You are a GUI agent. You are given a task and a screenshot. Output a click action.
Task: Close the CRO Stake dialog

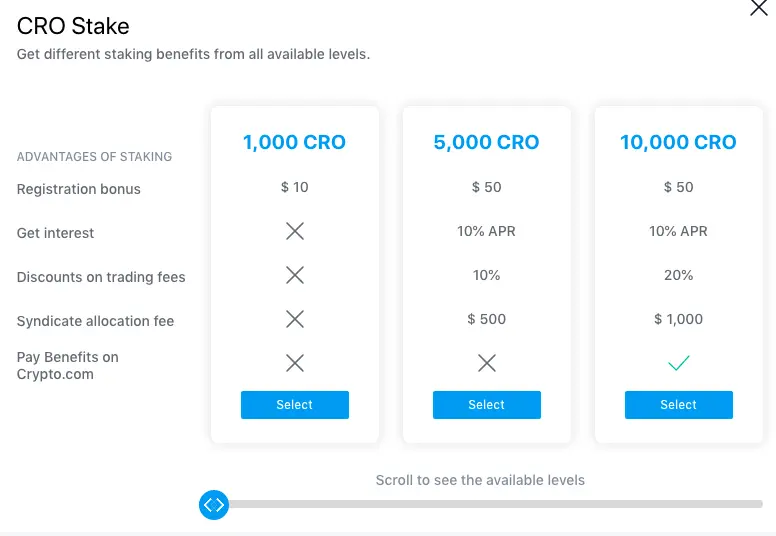[759, 7]
